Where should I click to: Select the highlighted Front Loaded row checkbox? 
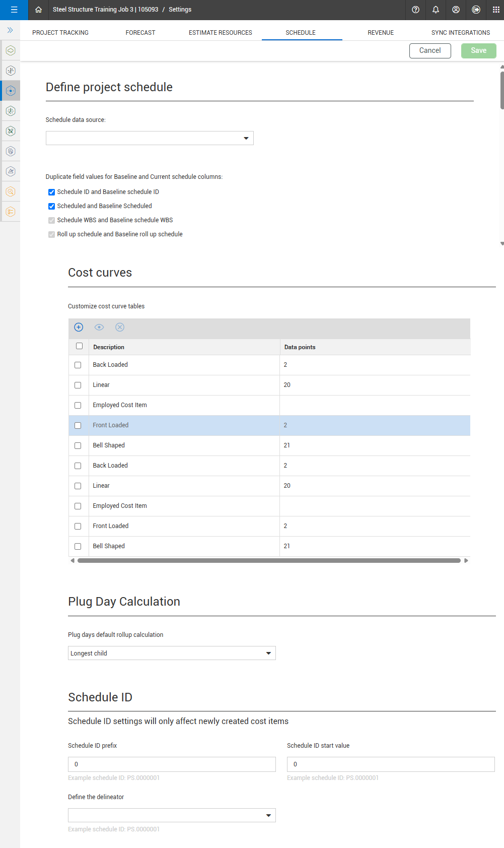pyautogui.click(x=78, y=425)
